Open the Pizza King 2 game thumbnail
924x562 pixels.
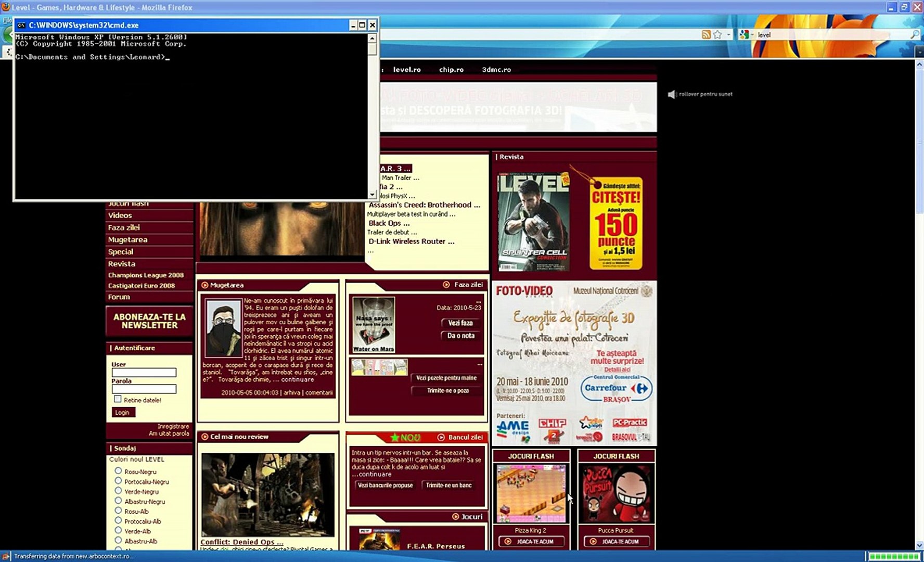tap(531, 493)
